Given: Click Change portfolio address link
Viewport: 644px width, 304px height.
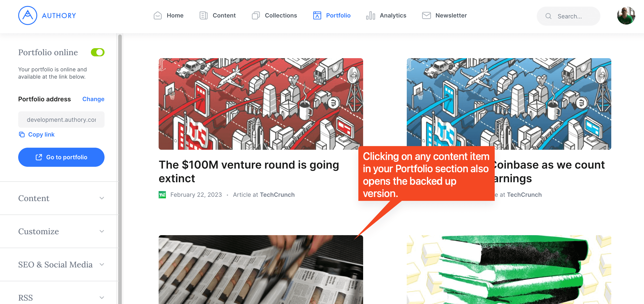Looking at the screenshot, I should coord(93,99).
